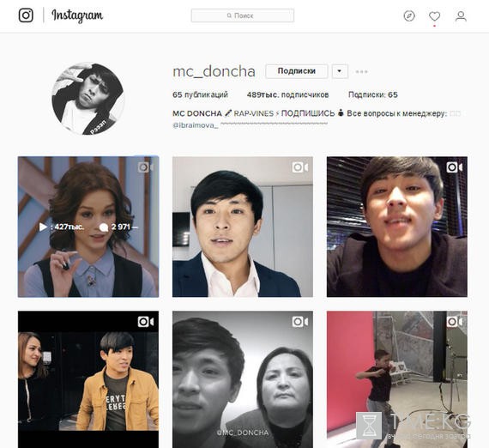Viewport: 489px width, 448px height.
Task: View the 489тыс. подписчиков followers list
Action: click(x=287, y=94)
